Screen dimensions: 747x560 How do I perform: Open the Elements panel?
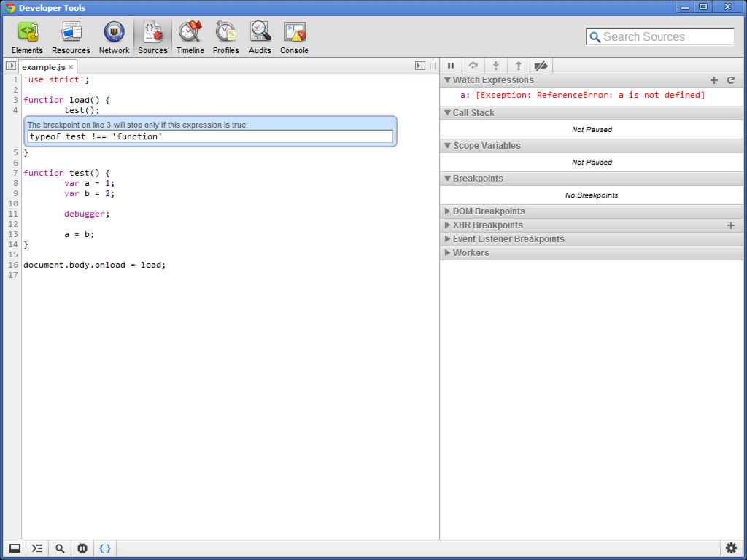[x=27, y=38]
